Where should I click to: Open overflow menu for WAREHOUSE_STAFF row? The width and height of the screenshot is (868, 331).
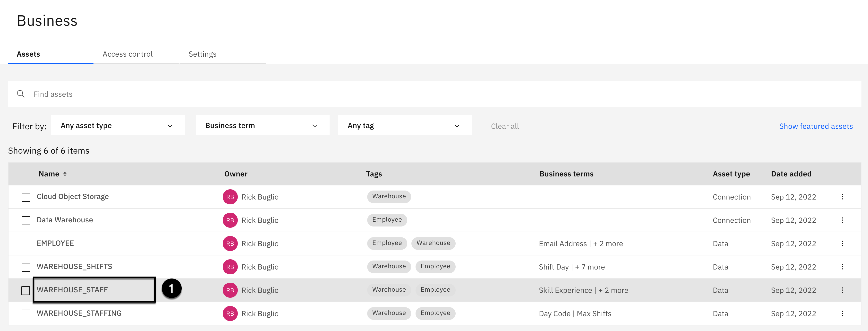[x=842, y=290]
